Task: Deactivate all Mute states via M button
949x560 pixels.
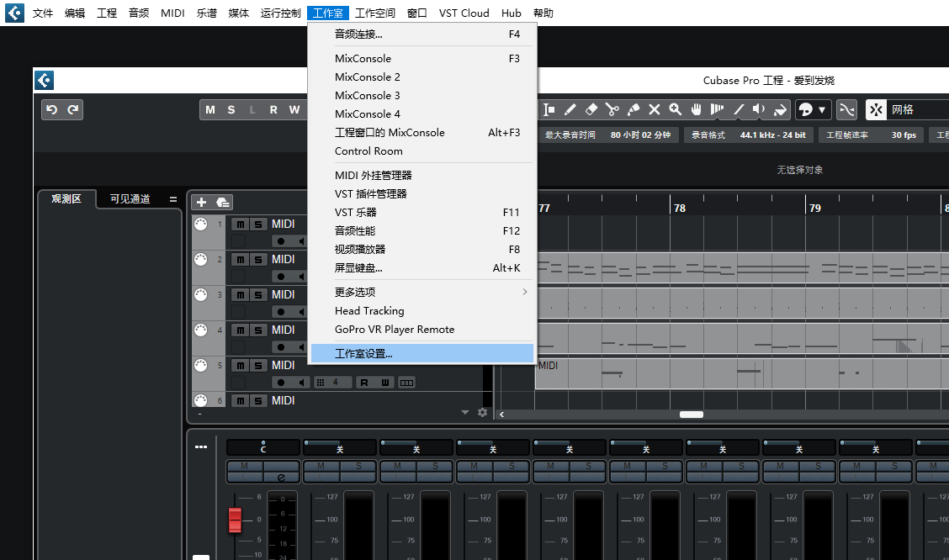Action: [210, 109]
